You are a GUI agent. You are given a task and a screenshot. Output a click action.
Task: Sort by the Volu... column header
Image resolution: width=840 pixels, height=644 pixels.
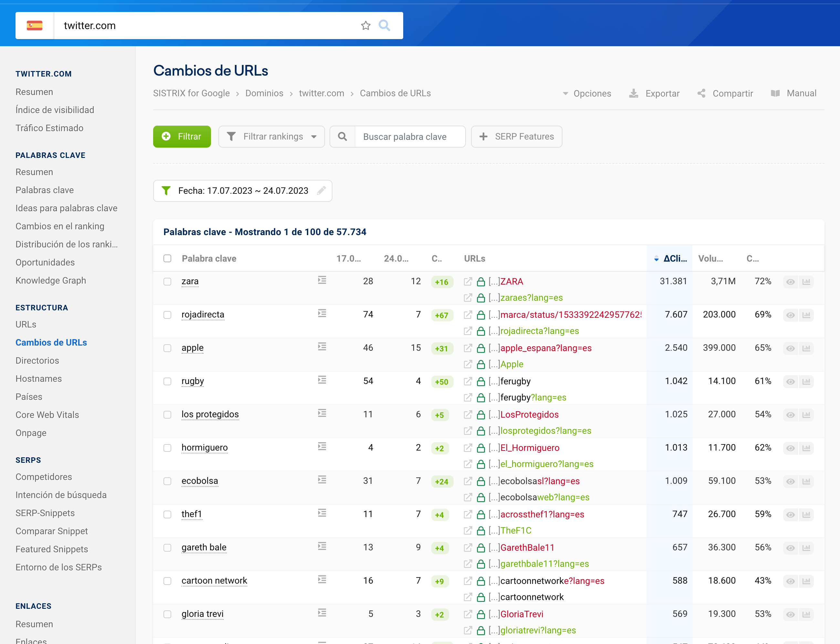pos(710,259)
